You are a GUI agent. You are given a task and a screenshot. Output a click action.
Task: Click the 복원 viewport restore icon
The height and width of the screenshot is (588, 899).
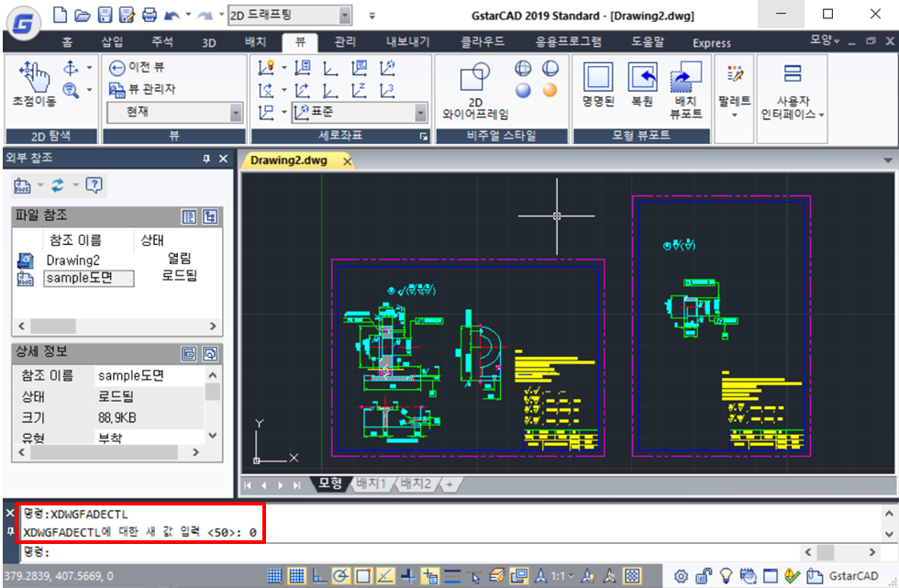tap(642, 84)
